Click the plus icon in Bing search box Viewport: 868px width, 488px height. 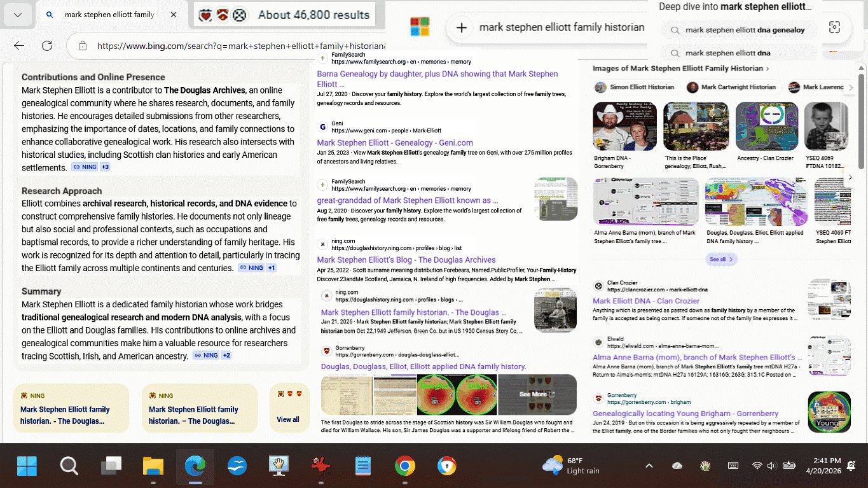pyautogui.click(x=462, y=27)
